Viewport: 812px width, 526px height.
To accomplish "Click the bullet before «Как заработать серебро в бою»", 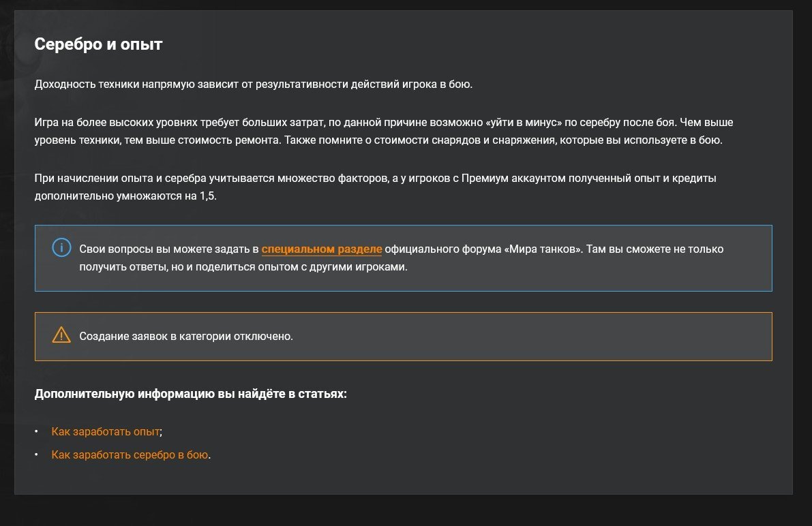I will coord(37,455).
